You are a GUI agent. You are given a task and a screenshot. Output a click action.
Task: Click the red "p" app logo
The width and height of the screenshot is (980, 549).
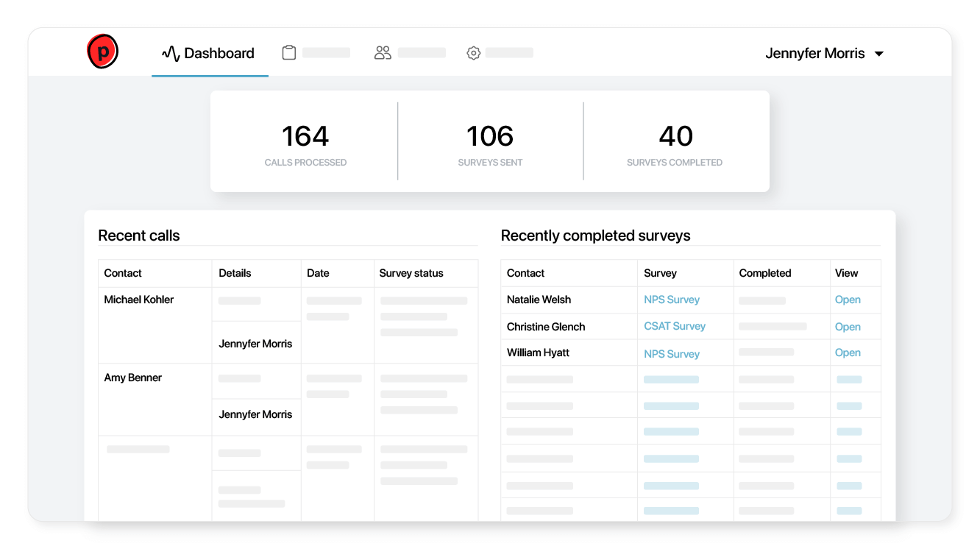coord(102,52)
